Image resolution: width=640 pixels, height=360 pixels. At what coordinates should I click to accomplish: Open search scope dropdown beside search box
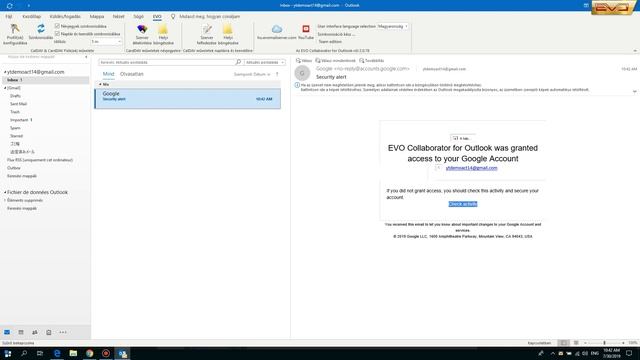264,62
